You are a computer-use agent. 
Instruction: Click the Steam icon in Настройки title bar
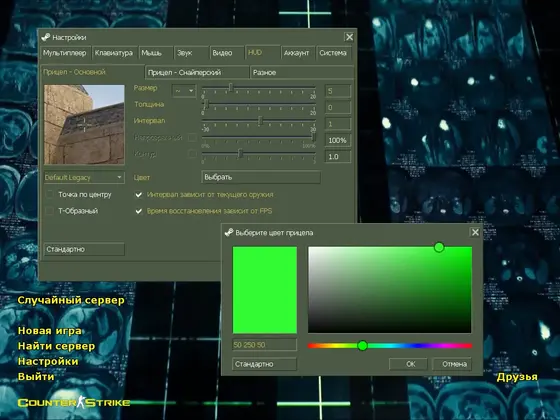[46, 37]
